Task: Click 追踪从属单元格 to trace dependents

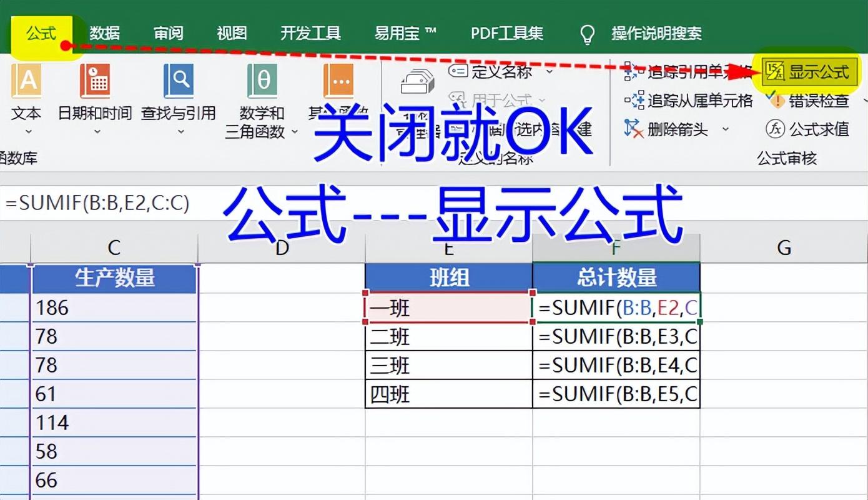Action: [x=688, y=100]
